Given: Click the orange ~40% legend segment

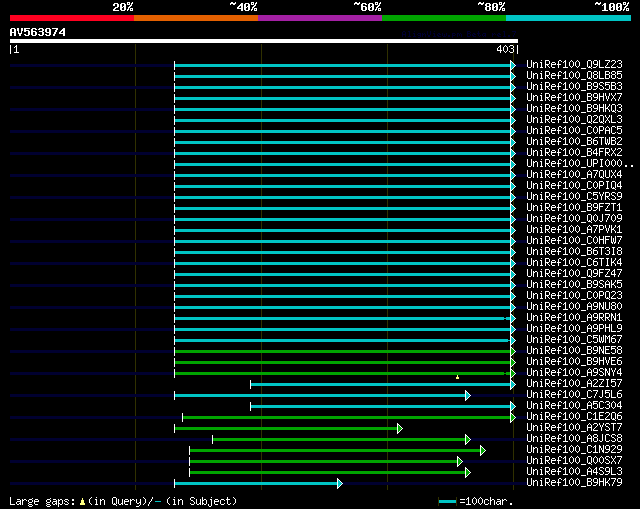Looking at the screenshot, I should pos(196,18).
